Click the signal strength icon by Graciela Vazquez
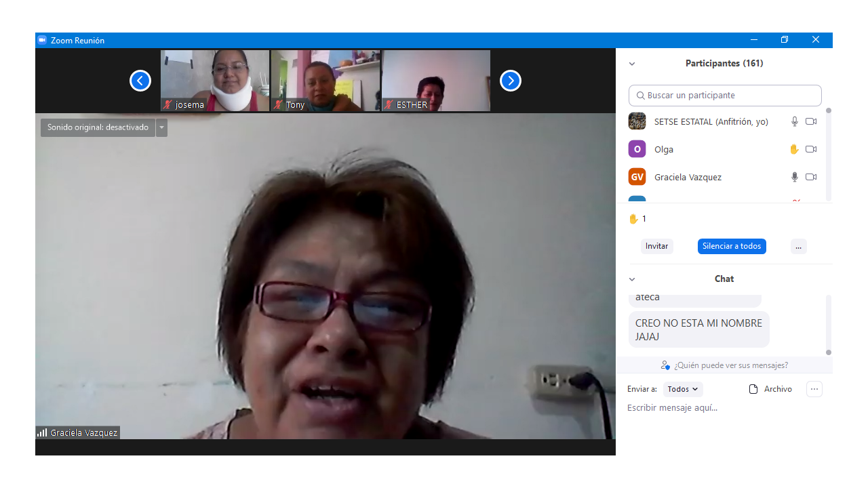Viewport: 868px width, 488px height. click(x=42, y=432)
